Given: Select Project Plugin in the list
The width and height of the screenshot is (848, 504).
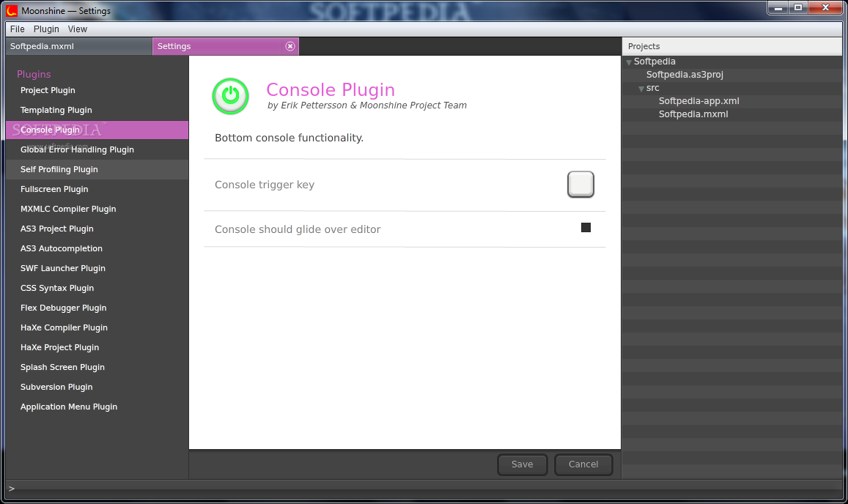Looking at the screenshot, I should click(97, 90).
